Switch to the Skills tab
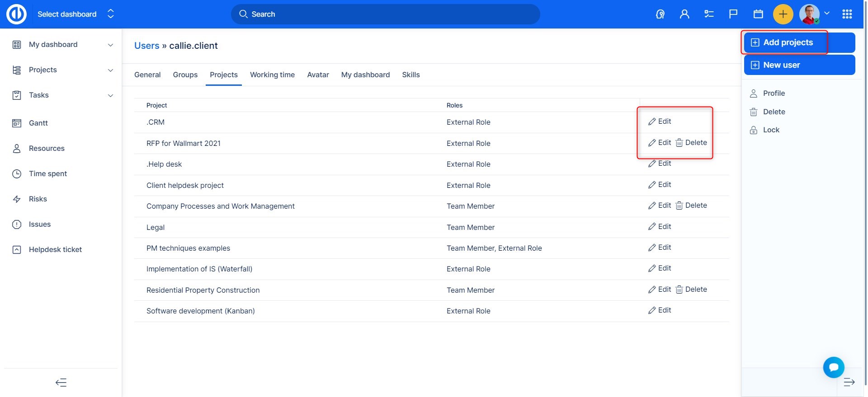868x397 pixels. click(x=410, y=75)
